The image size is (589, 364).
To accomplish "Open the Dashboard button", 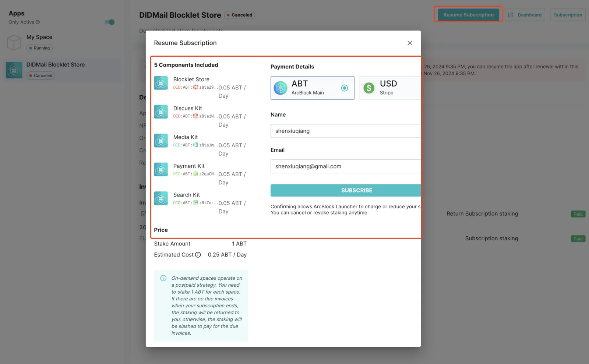I will (525, 15).
